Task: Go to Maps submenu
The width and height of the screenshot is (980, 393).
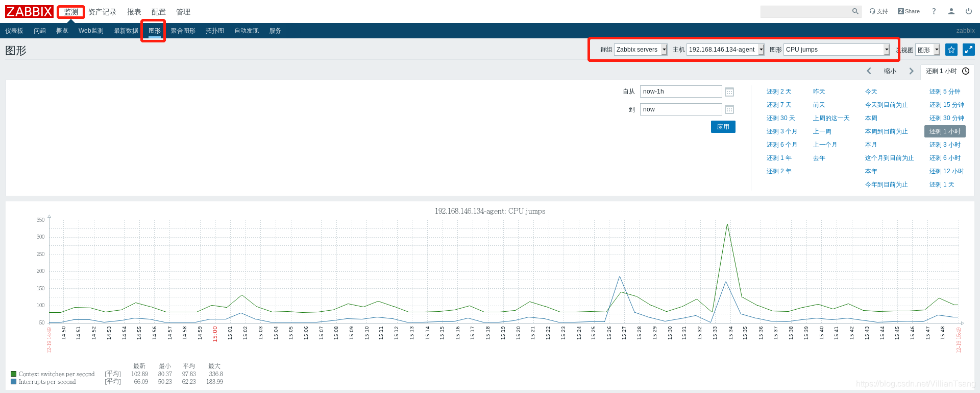Action: 215,31
